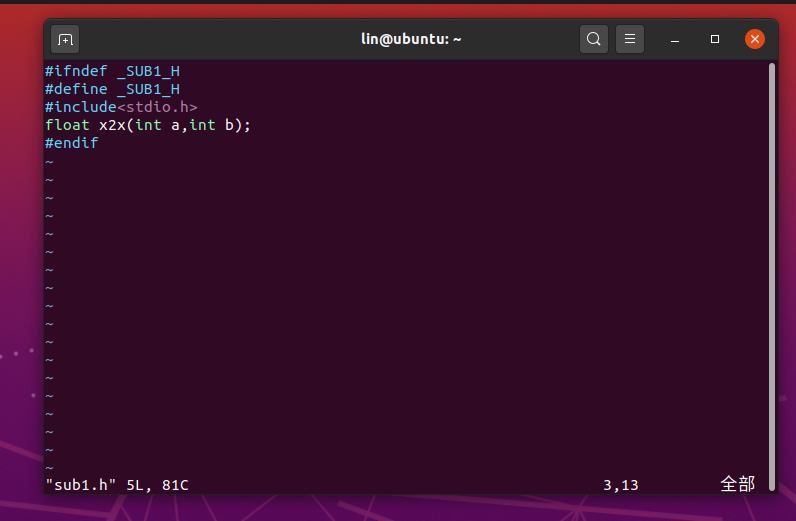Open a new terminal tab
Screen dimensions: 796x521
65,39
